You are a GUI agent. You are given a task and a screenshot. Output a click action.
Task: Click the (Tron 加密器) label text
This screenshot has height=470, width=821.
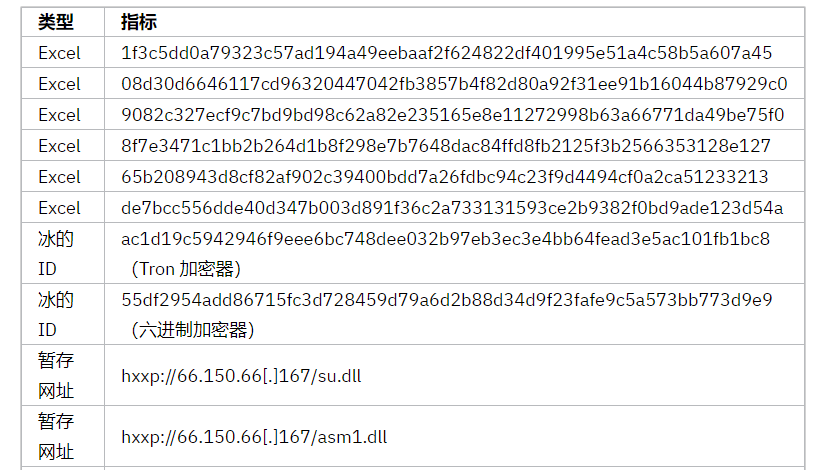click(186, 269)
